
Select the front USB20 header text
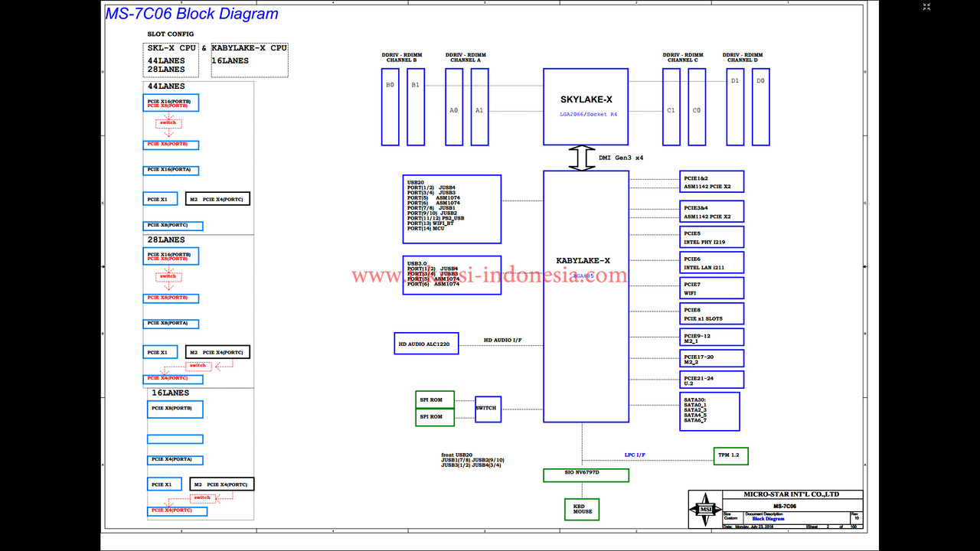(x=472, y=460)
